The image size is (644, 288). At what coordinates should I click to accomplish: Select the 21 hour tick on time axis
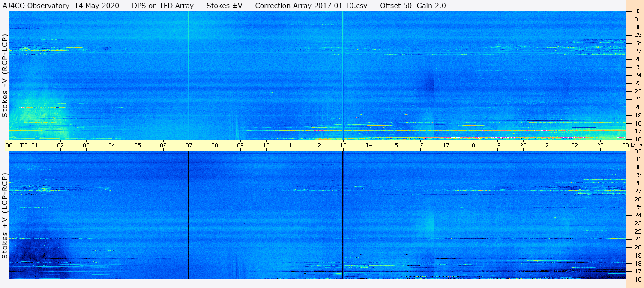coord(549,146)
